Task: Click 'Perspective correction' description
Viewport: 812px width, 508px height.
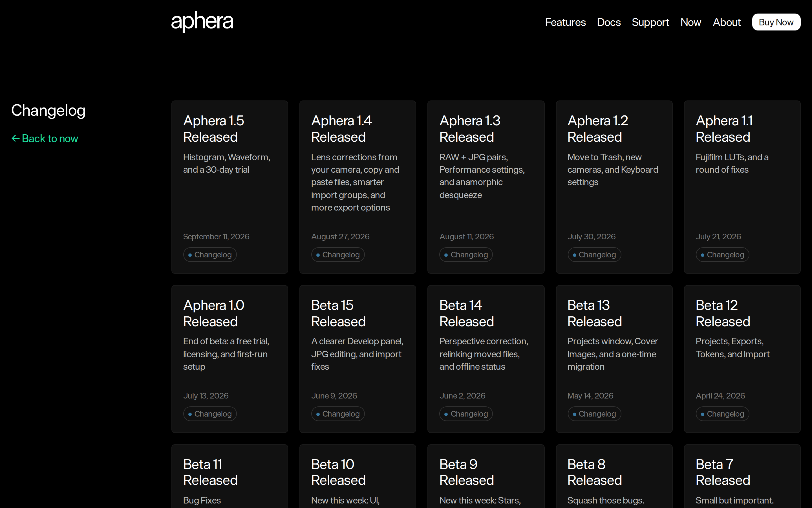Action: (x=484, y=354)
